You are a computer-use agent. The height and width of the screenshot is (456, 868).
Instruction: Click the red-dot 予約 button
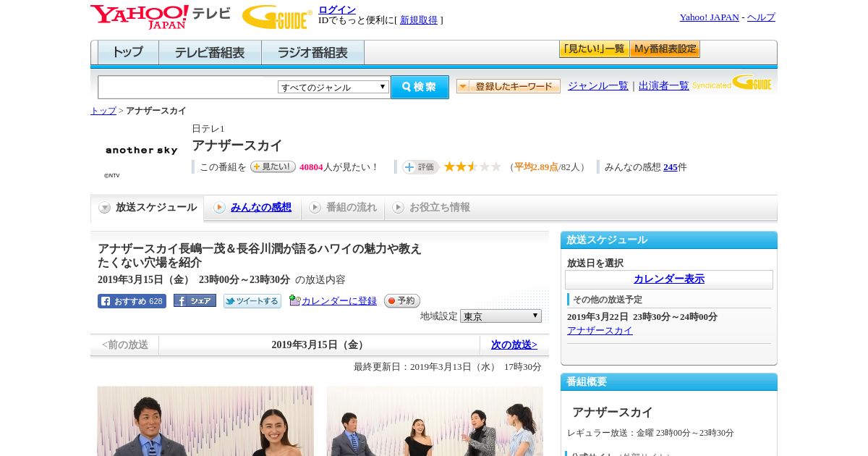(401, 300)
